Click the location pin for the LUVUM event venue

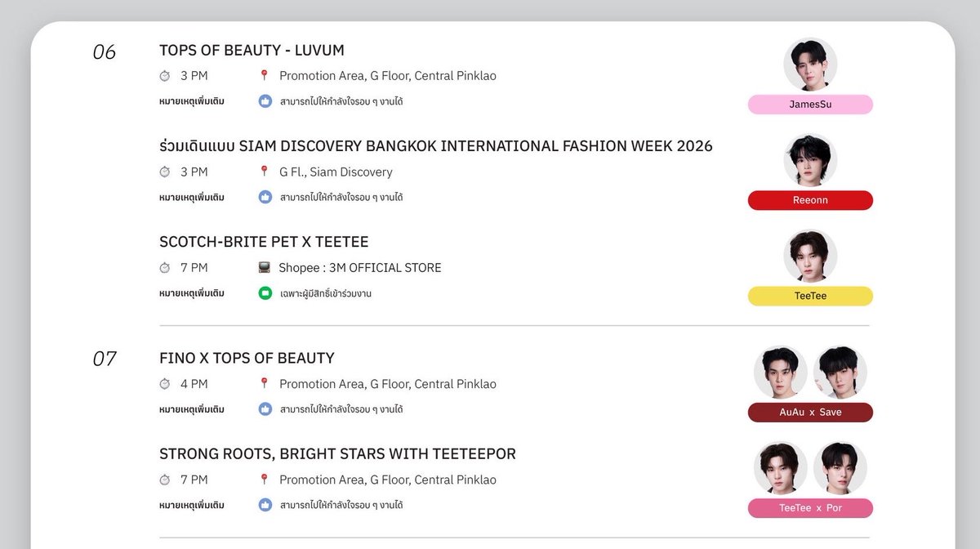click(264, 76)
